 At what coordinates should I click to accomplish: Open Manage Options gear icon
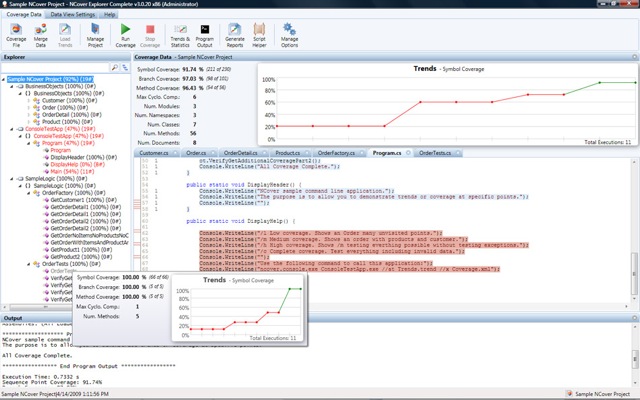coord(290,34)
